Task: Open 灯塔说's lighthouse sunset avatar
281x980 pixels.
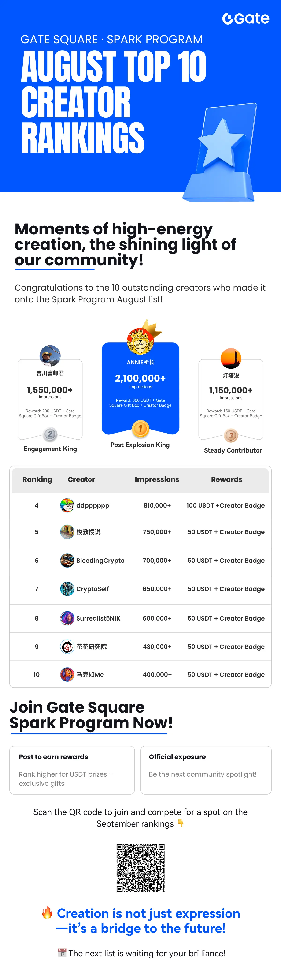Action: [231, 358]
